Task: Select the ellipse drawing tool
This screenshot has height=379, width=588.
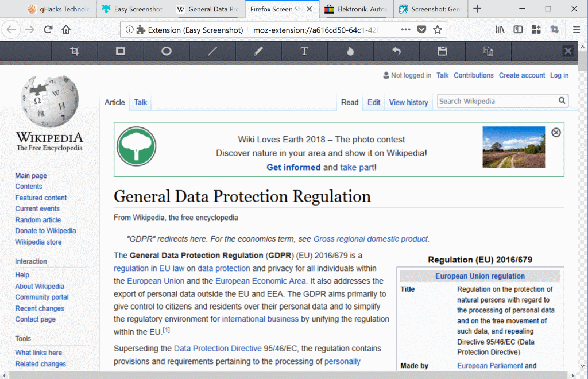Action: (x=167, y=51)
